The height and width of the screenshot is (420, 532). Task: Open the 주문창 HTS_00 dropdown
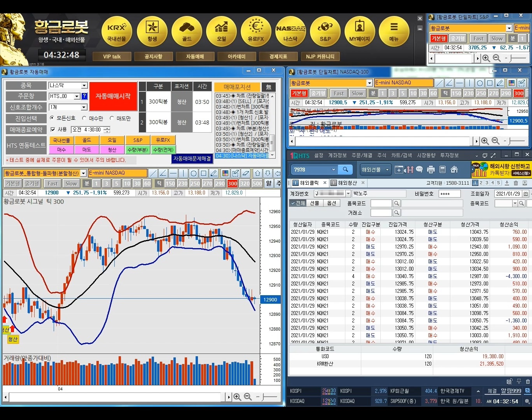coord(77,96)
